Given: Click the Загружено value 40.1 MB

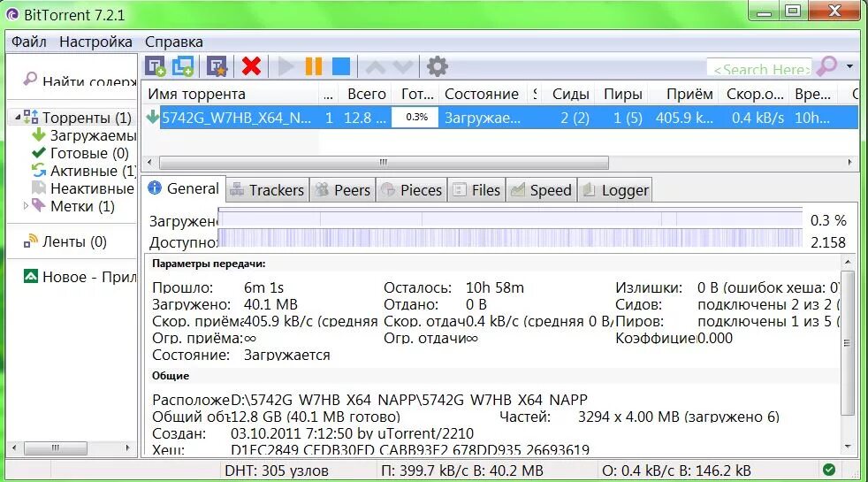Looking at the screenshot, I should (x=270, y=304).
